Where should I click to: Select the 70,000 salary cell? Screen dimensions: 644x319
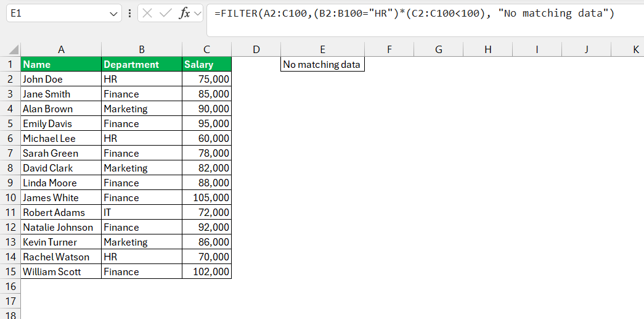(x=206, y=257)
